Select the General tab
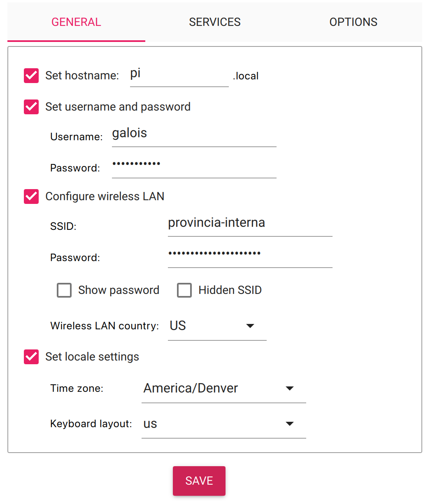The image size is (428, 504). [x=76, y=22]
